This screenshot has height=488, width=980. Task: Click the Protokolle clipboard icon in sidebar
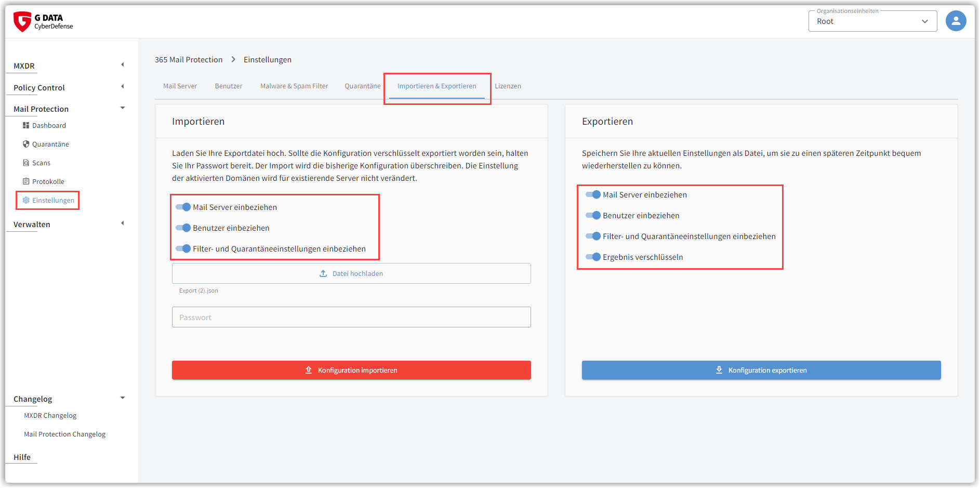[26, 181]
